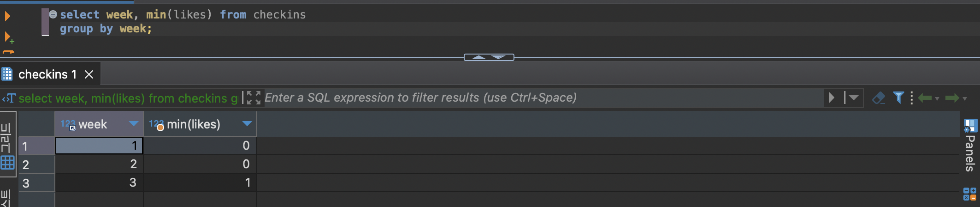Close the checkins 1 result tab
Viewport: 980px width, 207px height.
(x=89, y=74)
